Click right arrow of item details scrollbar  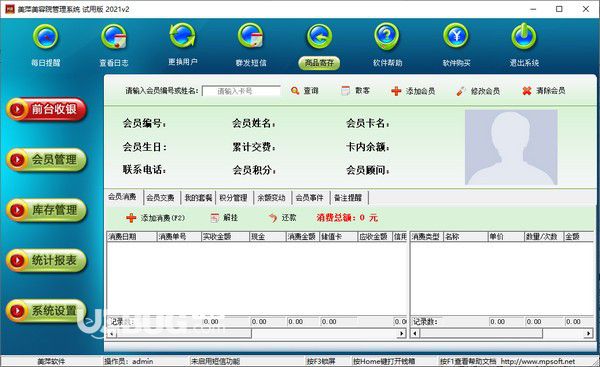click(589, 334)
